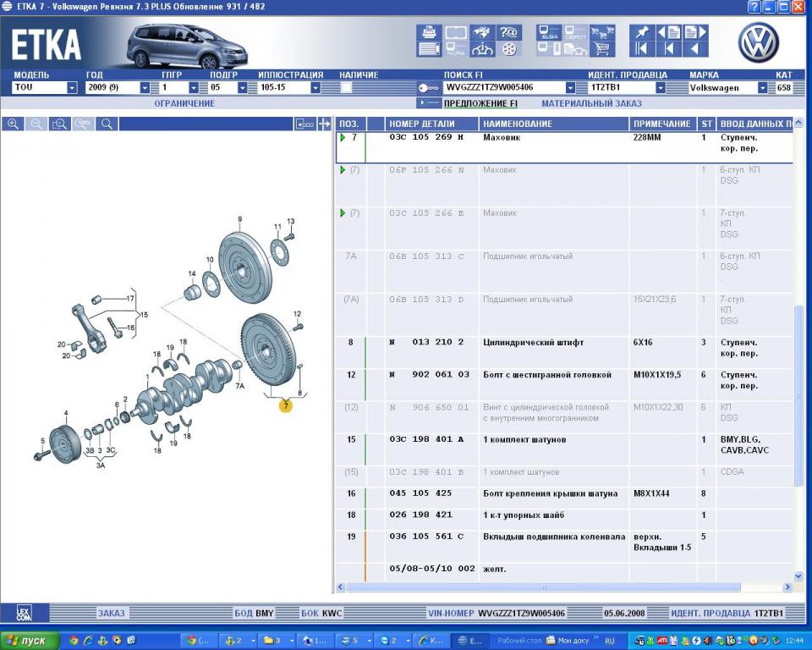Click the ОГРАНИЧЕНИЕ link
Screen dimensions: 812x650
184,103
